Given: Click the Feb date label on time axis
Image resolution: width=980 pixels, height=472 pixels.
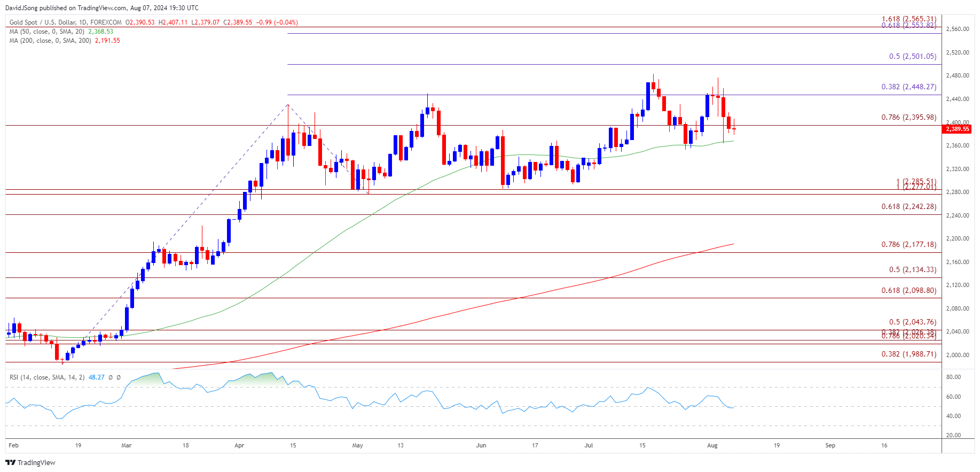Looking at the screenshot, I should 13,445.
